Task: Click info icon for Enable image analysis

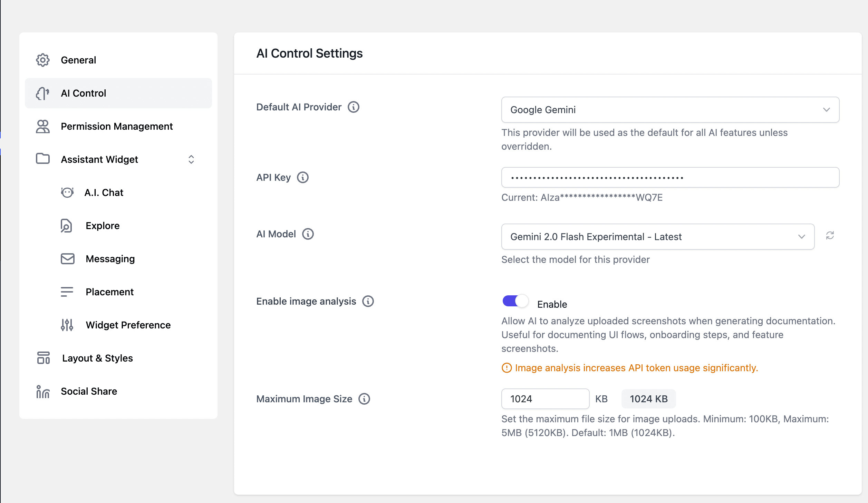Action: point(368,301)
